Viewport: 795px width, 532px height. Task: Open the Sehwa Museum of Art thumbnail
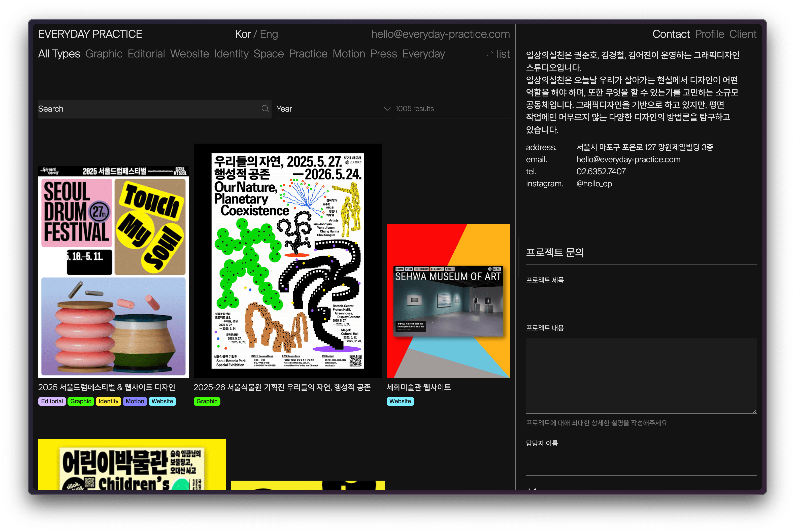coord(448,301)
